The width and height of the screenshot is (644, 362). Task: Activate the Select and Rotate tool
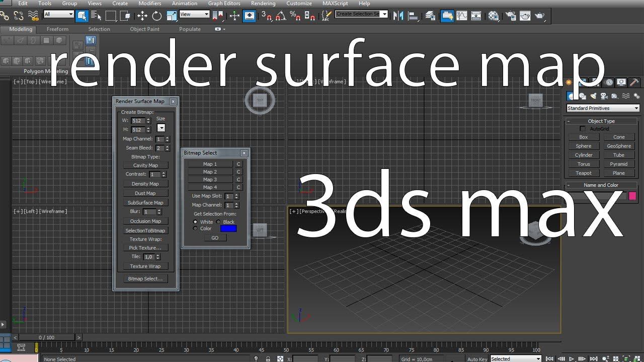[156, 16]
